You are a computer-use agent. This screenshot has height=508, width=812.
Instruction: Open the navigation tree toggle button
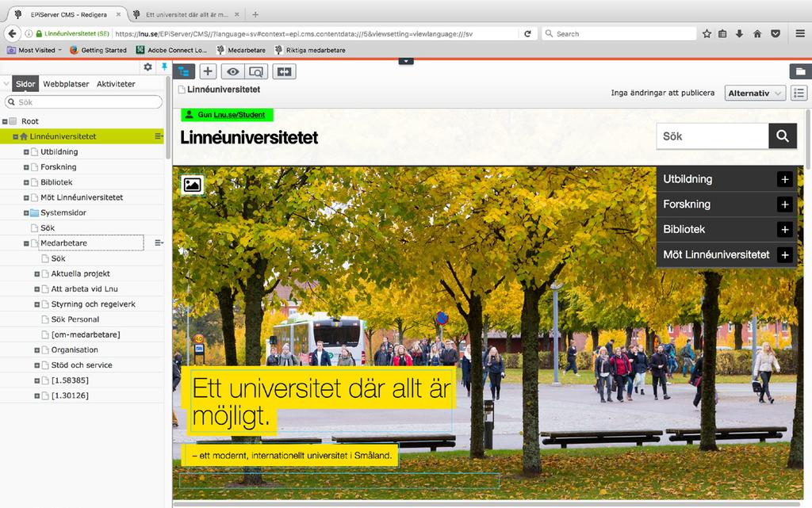[183, 71]
